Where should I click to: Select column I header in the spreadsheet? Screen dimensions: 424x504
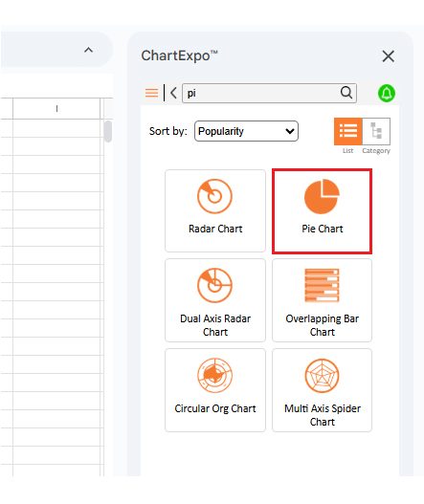[56, 109]
